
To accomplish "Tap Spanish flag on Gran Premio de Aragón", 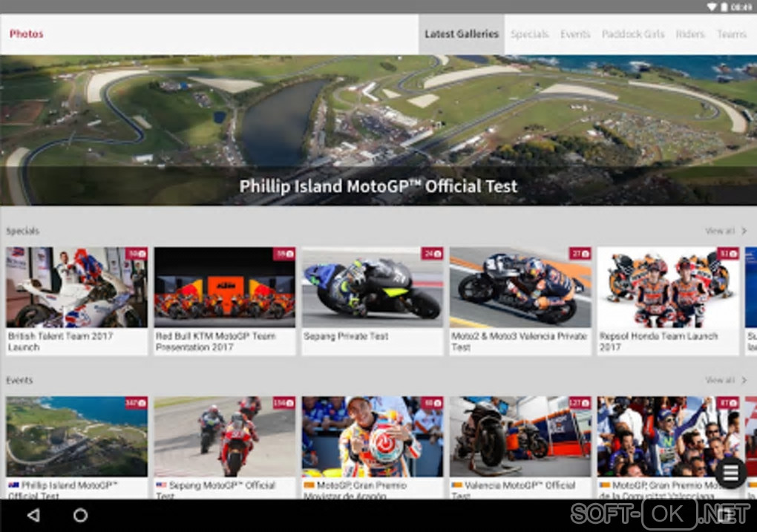I will click(x=309, y=485).
